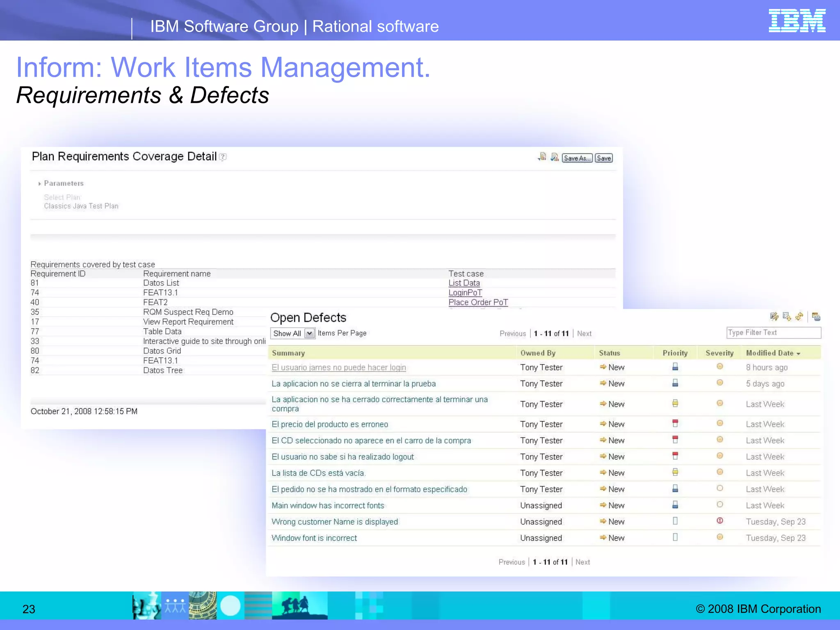This screenshot has height=630, width=840.
Task: Click the rightmost window icon in Open Defects toolbar
Action: point(816,317)
